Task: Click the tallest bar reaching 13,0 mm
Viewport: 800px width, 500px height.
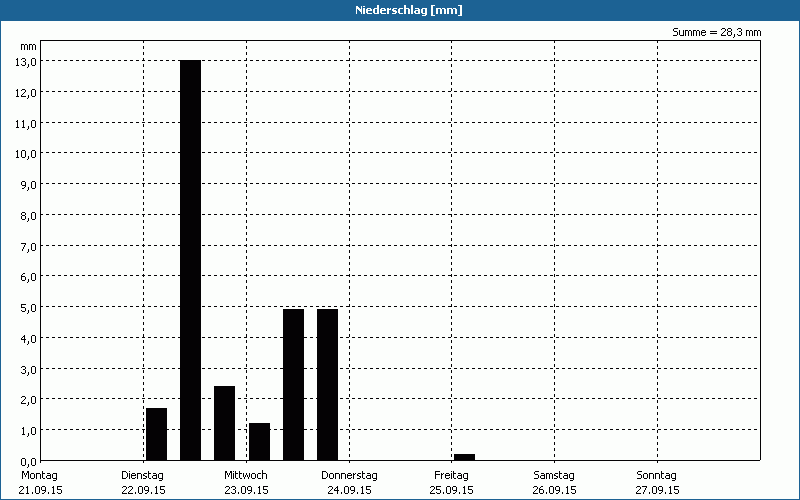Action: [x=190, y=260]
